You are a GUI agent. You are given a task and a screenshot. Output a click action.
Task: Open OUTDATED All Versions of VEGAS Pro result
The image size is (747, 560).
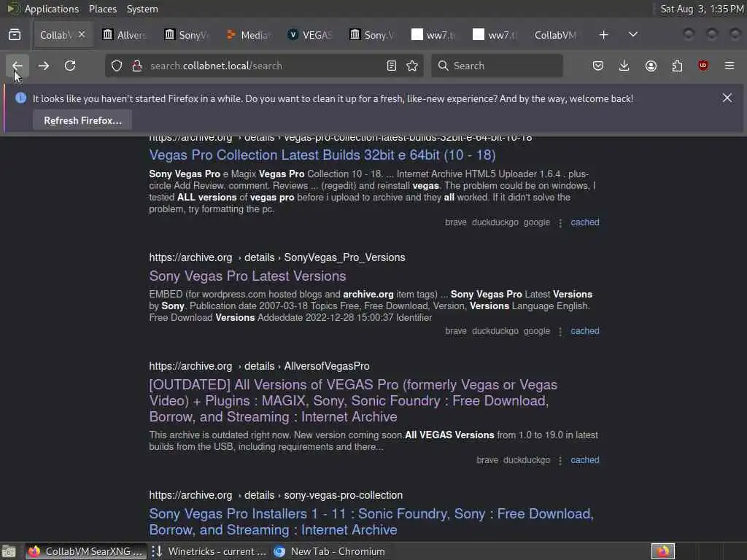click(x=354, y=400)
